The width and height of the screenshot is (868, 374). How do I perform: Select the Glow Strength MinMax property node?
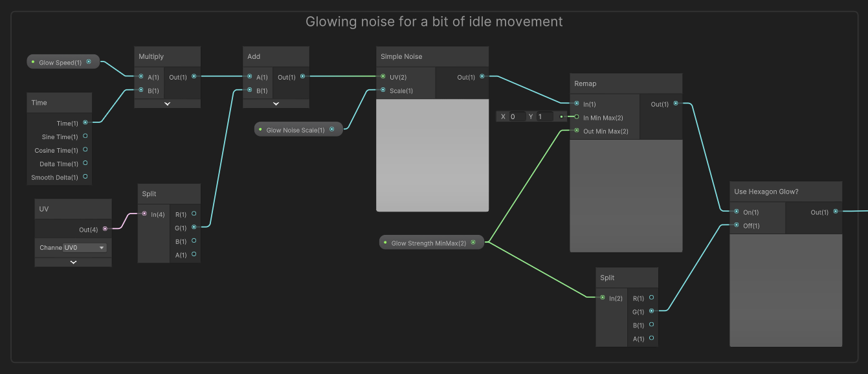(428, 243)
